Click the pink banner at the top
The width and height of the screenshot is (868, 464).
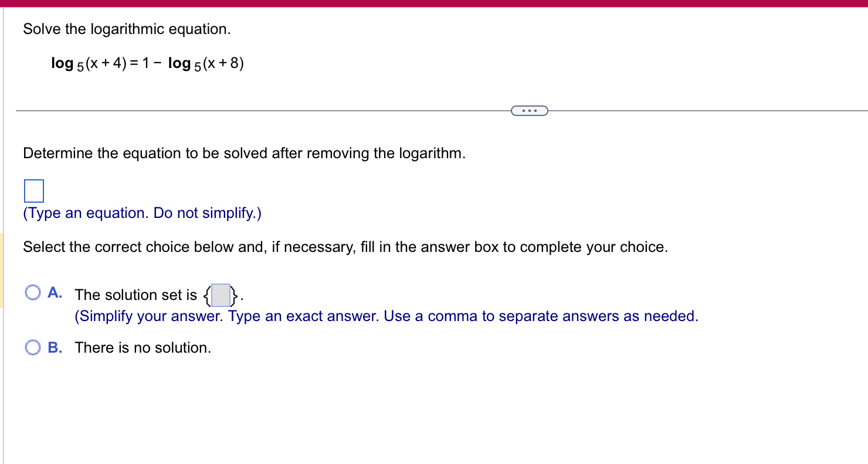click(434, 3)
